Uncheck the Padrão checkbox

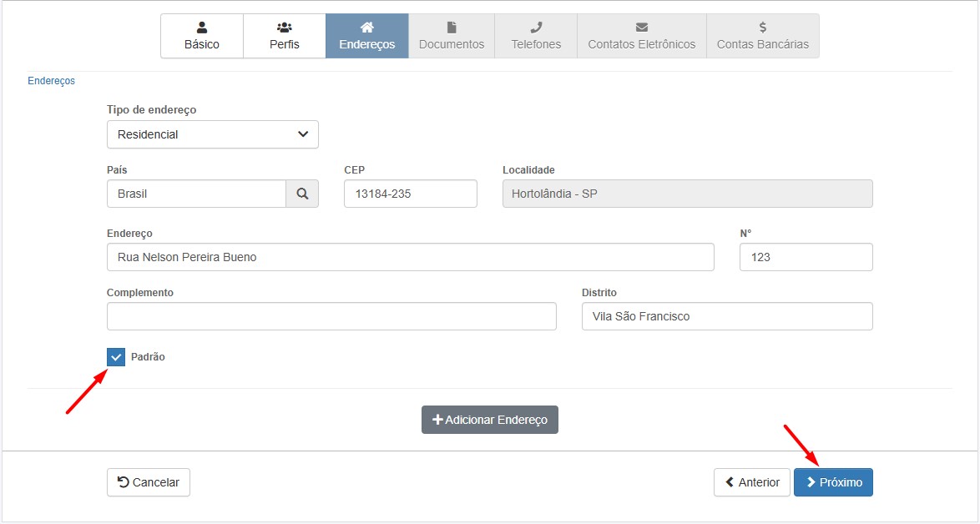pos(116,357)
